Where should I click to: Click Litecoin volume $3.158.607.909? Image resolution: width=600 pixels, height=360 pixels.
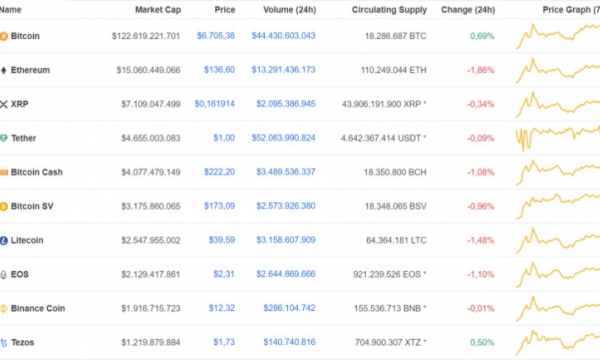tap(286, 240)
